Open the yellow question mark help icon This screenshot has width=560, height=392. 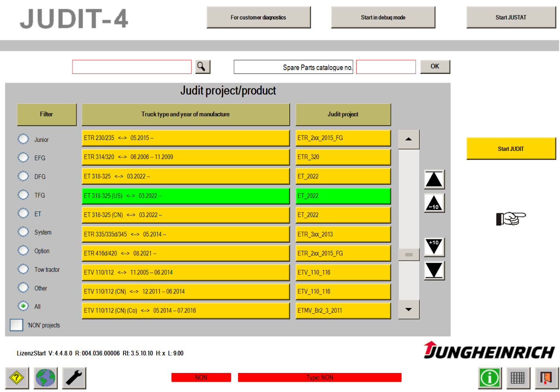click(17, 378)
